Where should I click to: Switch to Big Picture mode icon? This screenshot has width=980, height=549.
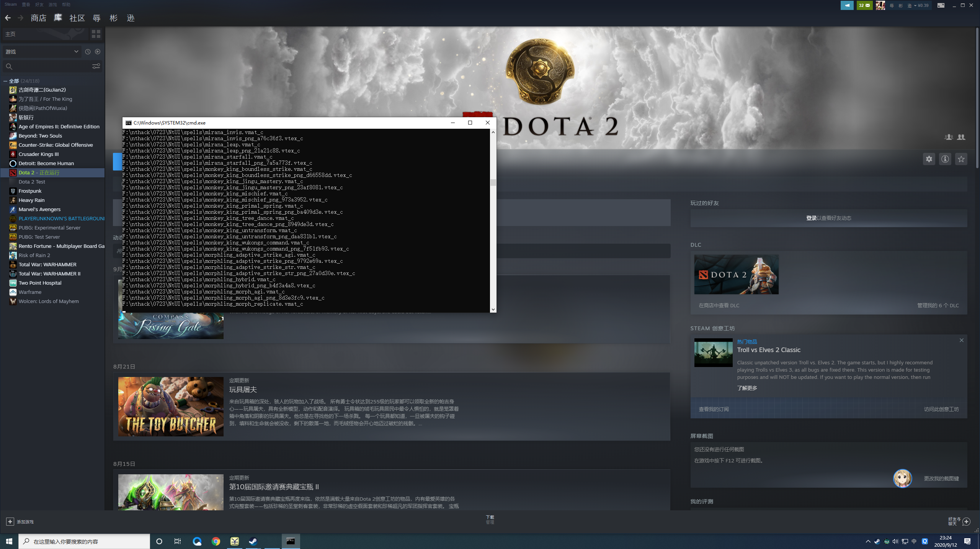pyautogui.click(x=941, y=5)
